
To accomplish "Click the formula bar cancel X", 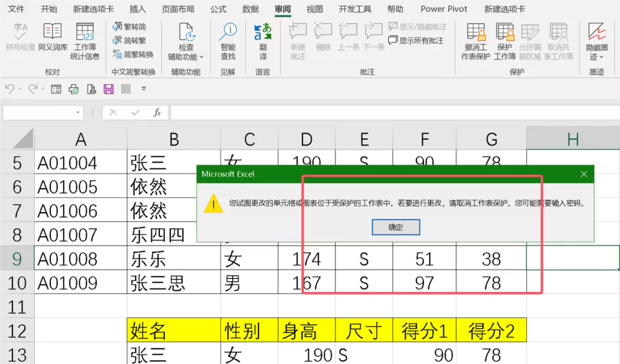I will (x=113, y=113).
